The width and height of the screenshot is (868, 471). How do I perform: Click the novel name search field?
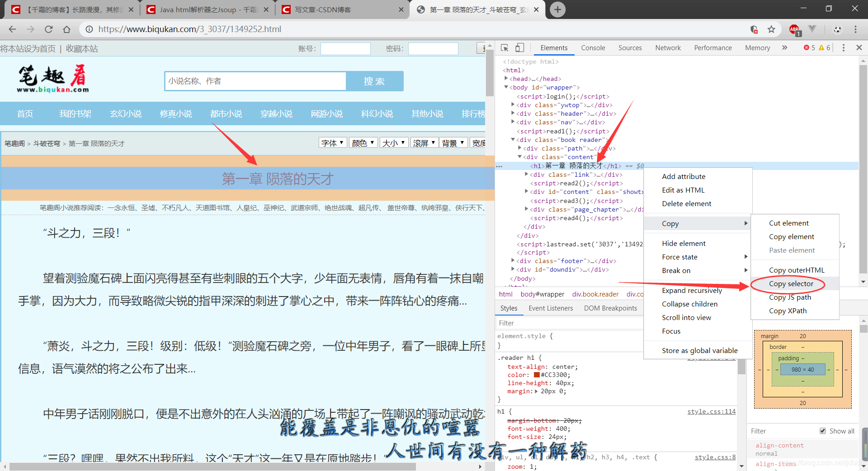(x=255, y=81)
